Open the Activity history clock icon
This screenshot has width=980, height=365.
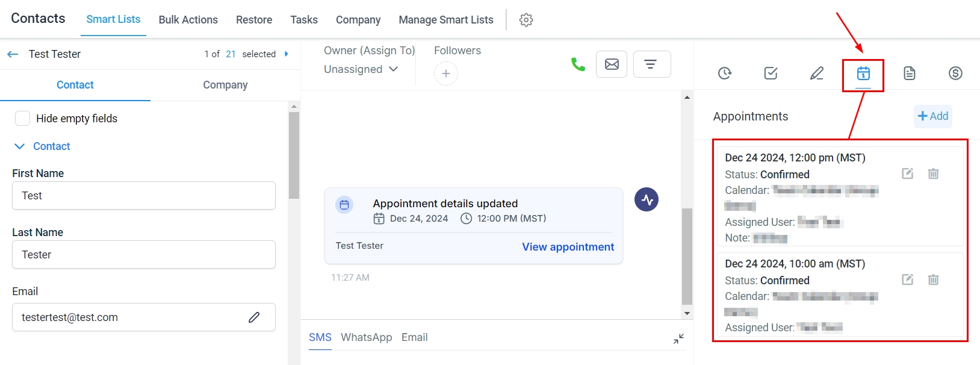(x=725, y=73)
